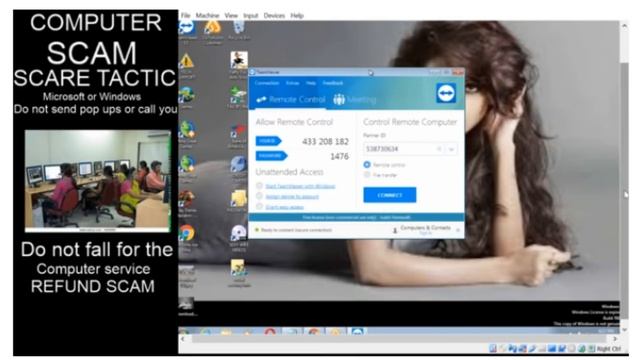The width and height of the screenshot is (640, 360).
Task: Switch to the Meeting tab
Action: point(354,99)
